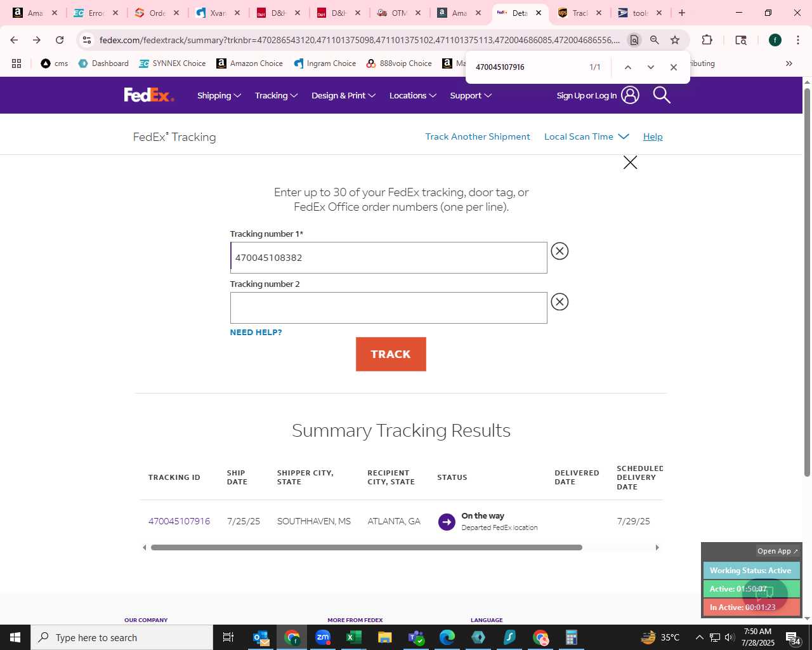Viewport: 812px width, 650px height.
Task: Clear Tracking number 2 with X icon
Action: pos(560,302)
